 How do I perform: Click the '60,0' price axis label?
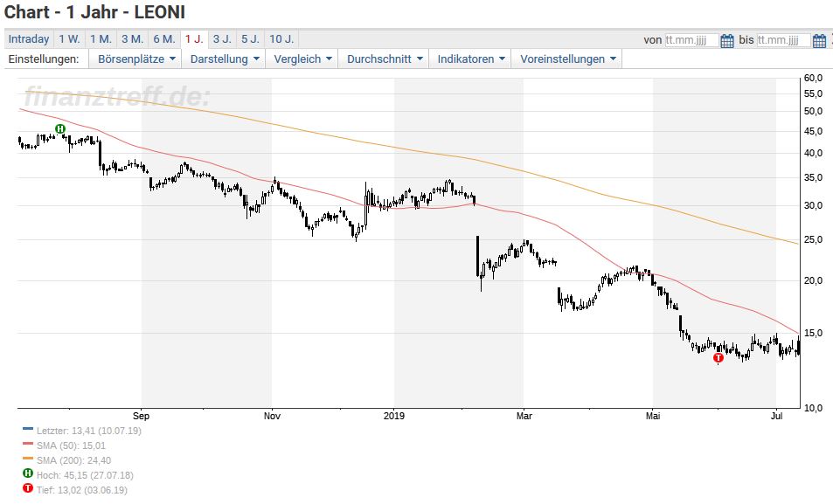point(814,78)
